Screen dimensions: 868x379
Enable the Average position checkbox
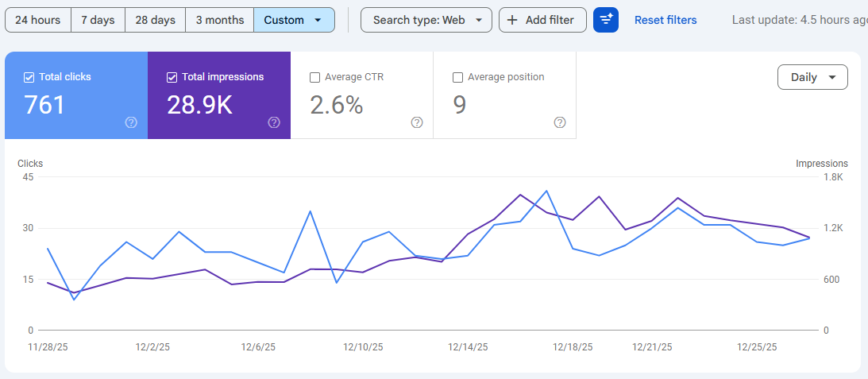[457, 78]
